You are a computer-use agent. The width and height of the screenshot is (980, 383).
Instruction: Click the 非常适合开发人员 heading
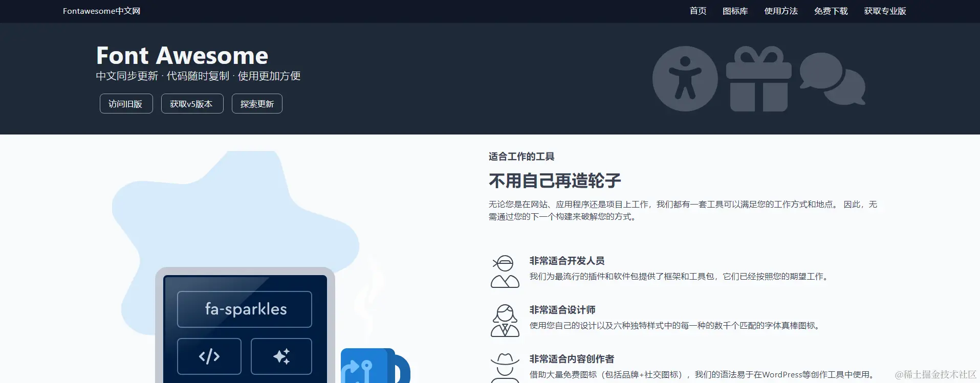567,261
